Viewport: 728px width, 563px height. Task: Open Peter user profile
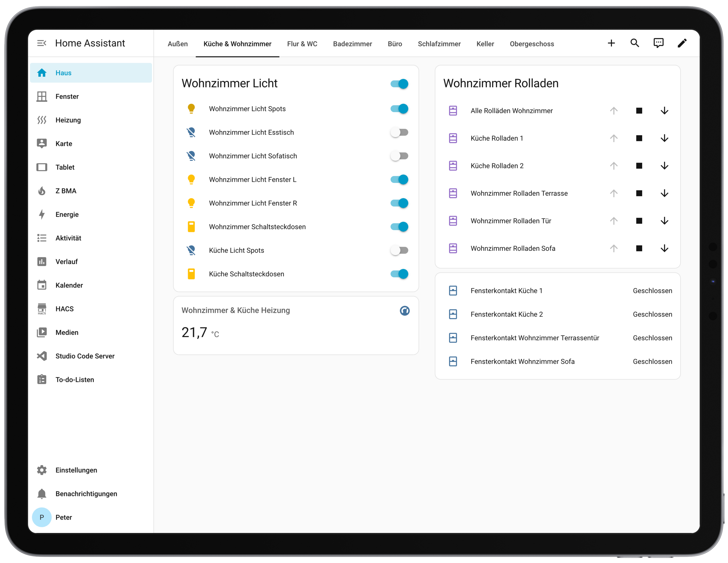point(63,517)
